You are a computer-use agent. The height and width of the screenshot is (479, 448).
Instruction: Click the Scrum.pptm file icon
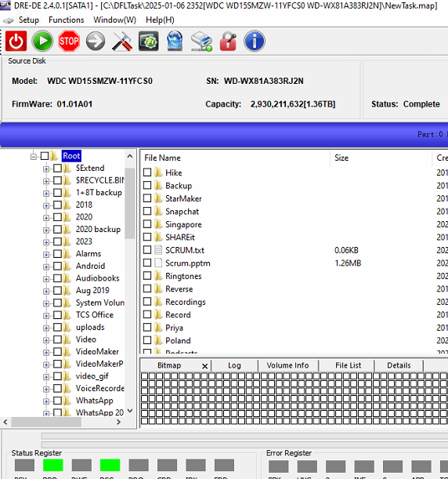pyautogui.click(x=158, y=263)
